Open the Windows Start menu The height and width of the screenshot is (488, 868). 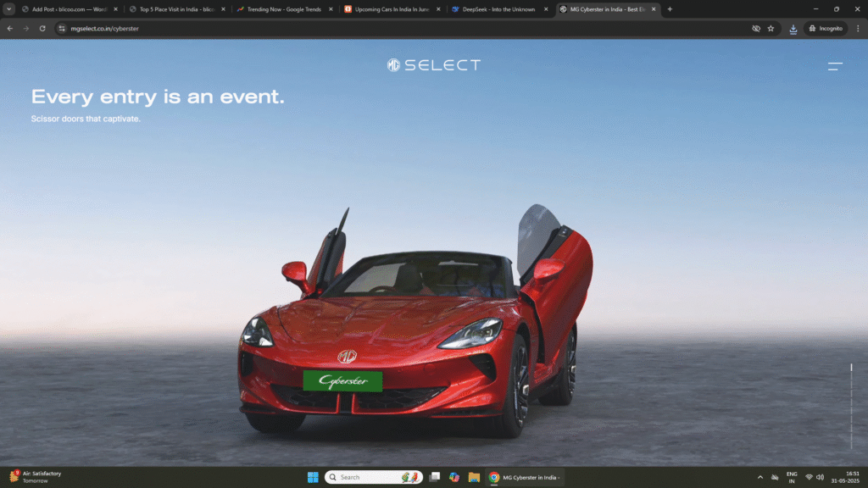312,477
